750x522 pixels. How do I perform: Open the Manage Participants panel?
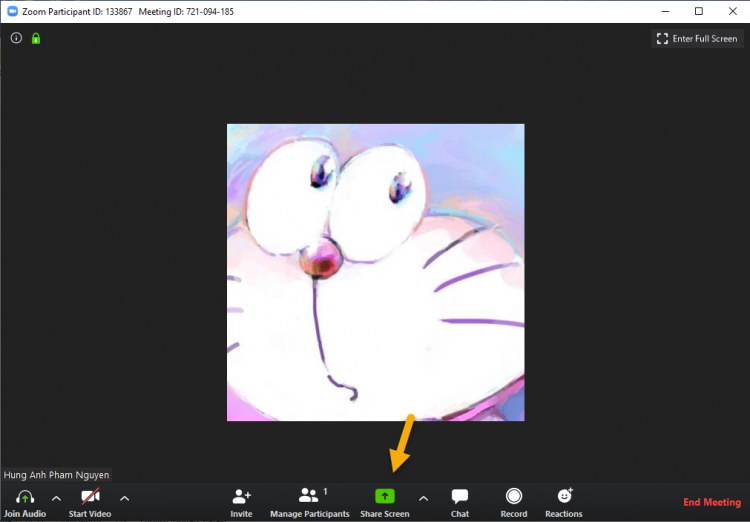tap(309, 496)
